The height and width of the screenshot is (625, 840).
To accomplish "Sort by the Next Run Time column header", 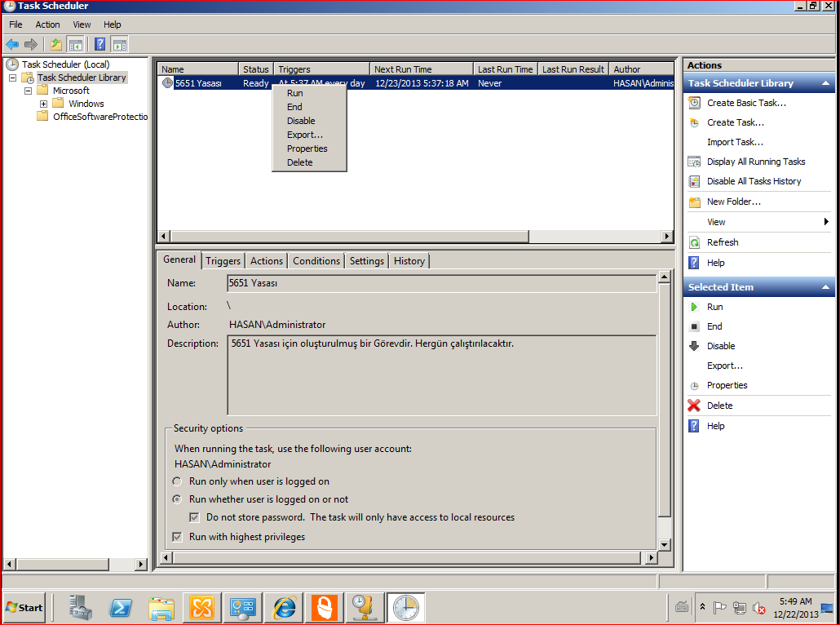I will (422, 69).
